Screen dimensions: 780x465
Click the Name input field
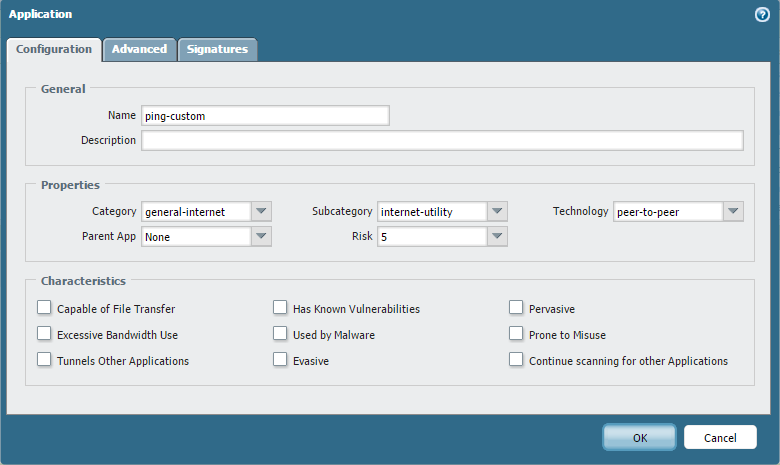click(x=265, y=116)
